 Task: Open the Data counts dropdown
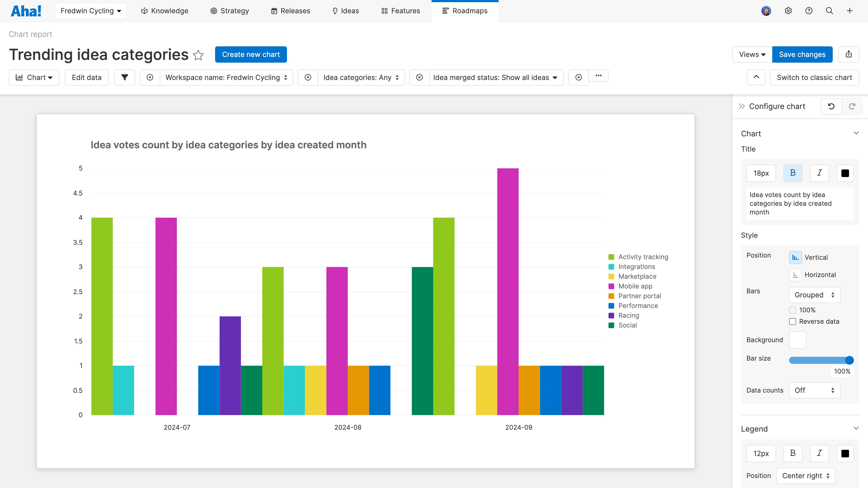[x=814, y=390]
